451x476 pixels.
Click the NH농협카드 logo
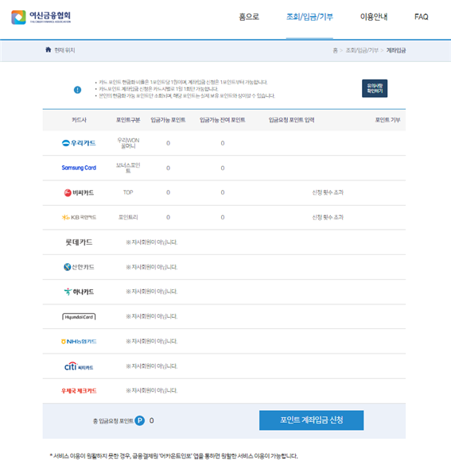pyautogui.click(x=79, y=342)
